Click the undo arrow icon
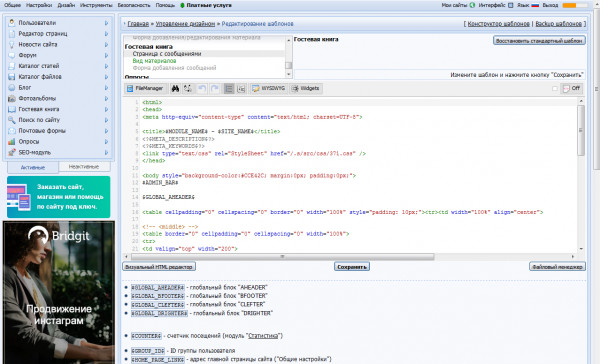 point(202,88)
